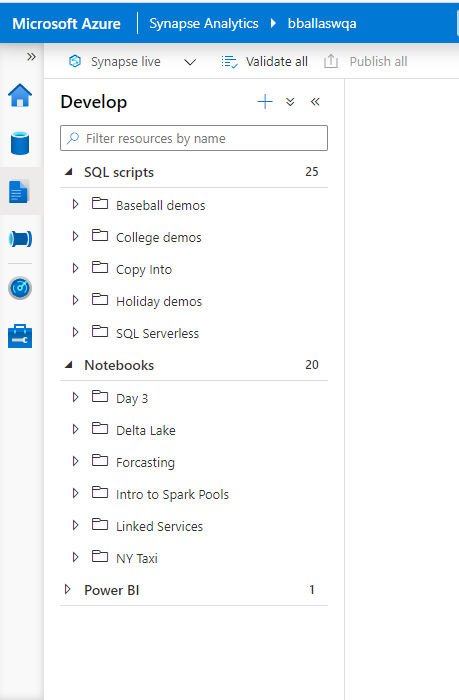Open the Home hub icon
The width and height of the screenshot is (459, 700).
point(20,96)
